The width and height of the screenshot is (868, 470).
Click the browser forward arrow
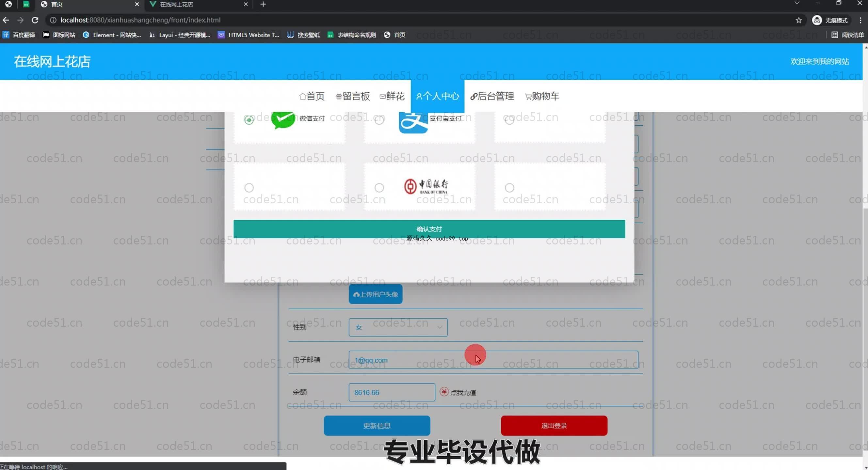(20, 20)
